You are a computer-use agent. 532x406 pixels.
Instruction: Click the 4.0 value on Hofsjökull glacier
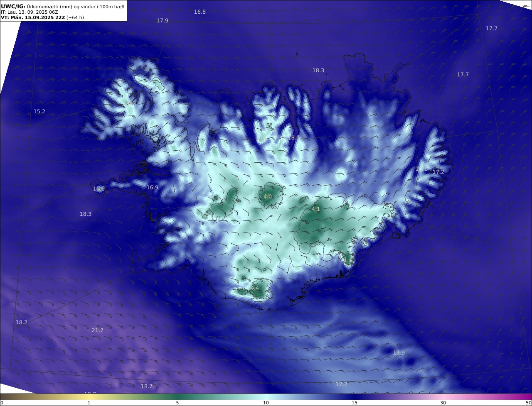tap(268, 196)
